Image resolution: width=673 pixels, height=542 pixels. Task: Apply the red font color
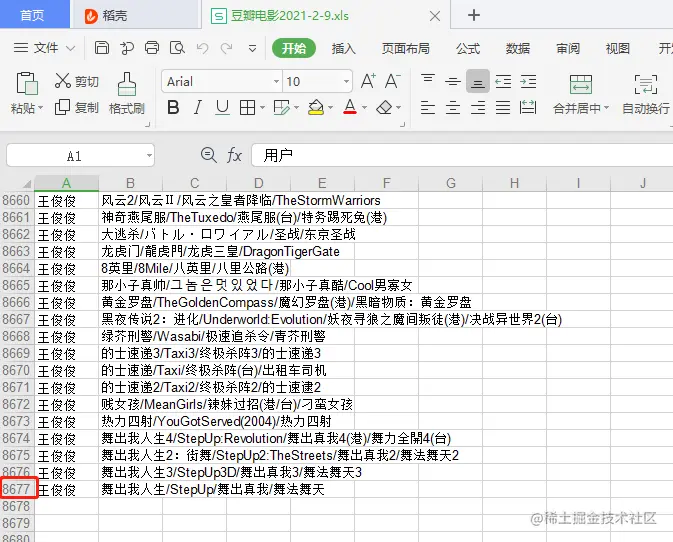click(x=350, y=107)
